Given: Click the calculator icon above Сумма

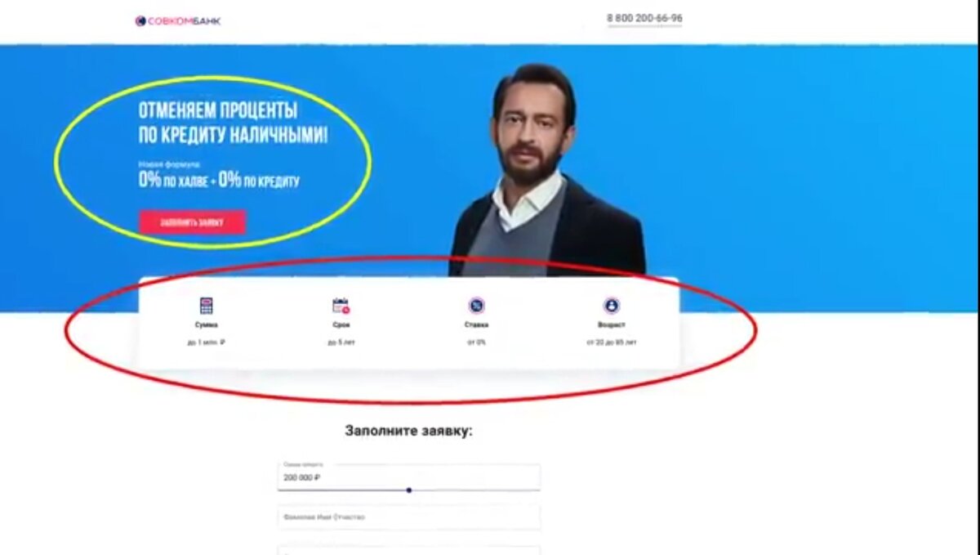Looking at the screenshot, I should pyautogui.click(x=207, y=307).
